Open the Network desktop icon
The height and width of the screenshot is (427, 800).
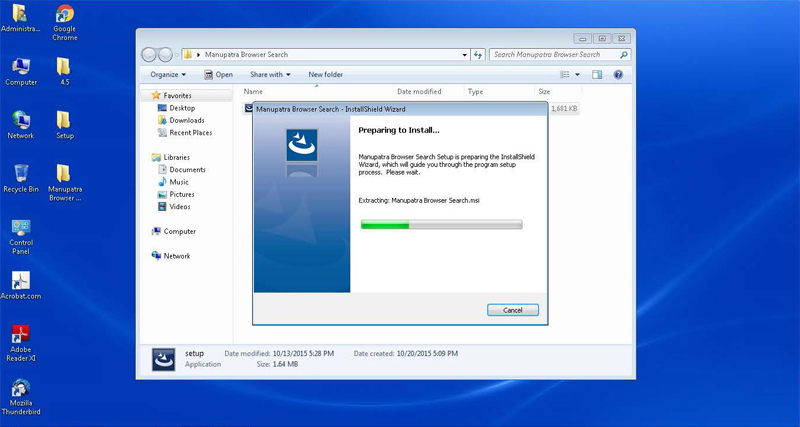click(21, 125)
